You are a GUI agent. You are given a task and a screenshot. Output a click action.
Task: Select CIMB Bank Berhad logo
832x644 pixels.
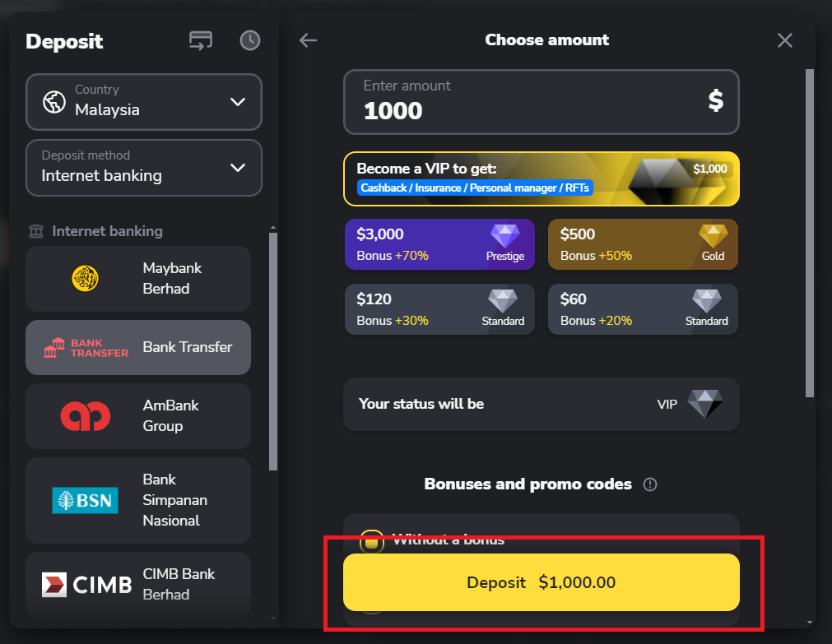(86, 585)
